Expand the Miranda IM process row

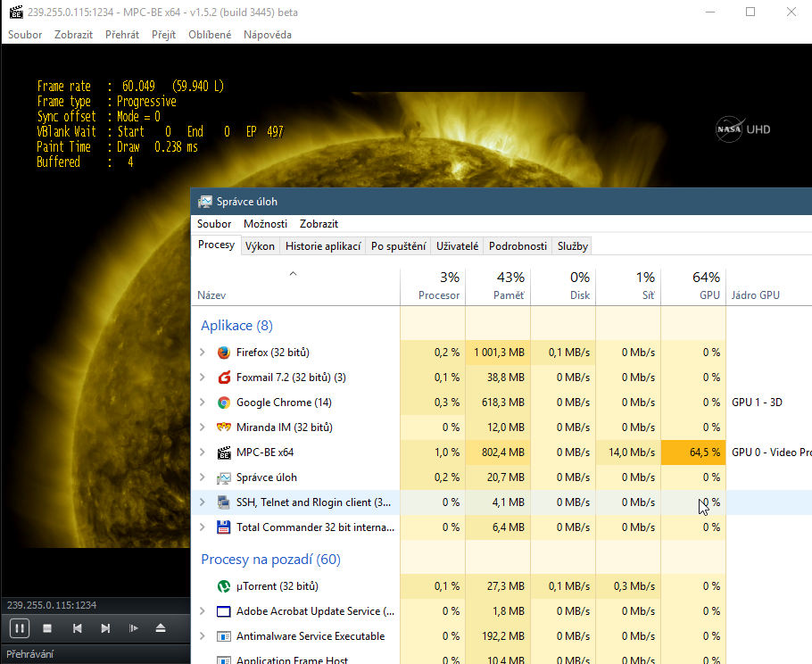(x=203, y=427)
